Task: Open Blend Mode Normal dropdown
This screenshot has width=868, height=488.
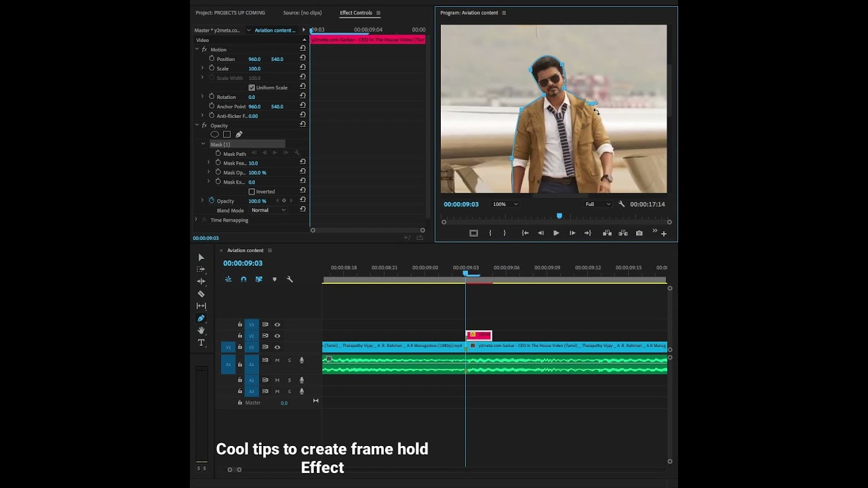Action: 269,210
